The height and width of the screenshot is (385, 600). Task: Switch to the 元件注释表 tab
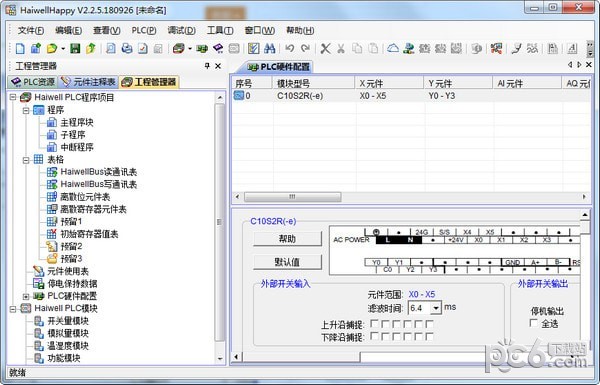point(88,82)
